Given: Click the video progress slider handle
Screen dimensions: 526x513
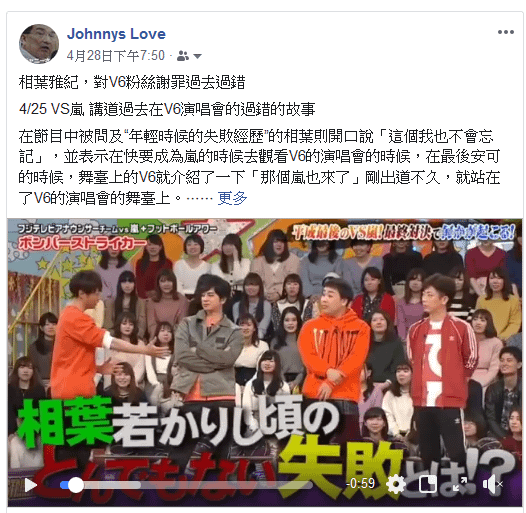Looking at the screenshot, I should (x=76, y=485).
